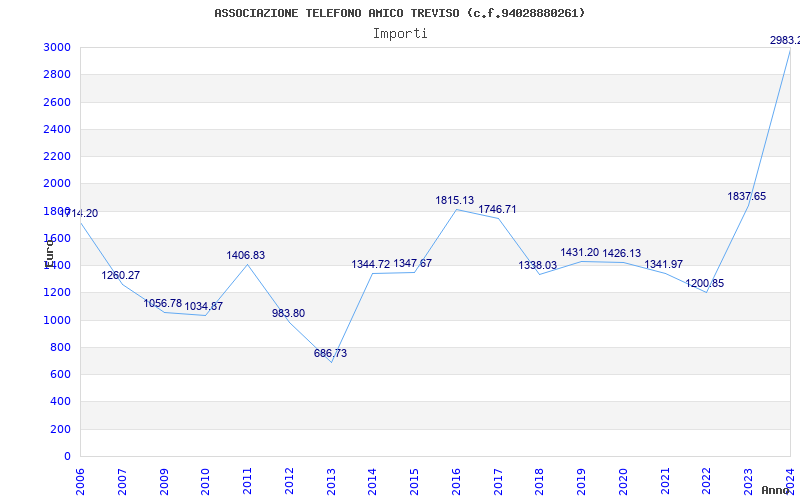Viewport: 800px width, 500px height.
Task: Click y-axis value 0
Action: [67, 457]
